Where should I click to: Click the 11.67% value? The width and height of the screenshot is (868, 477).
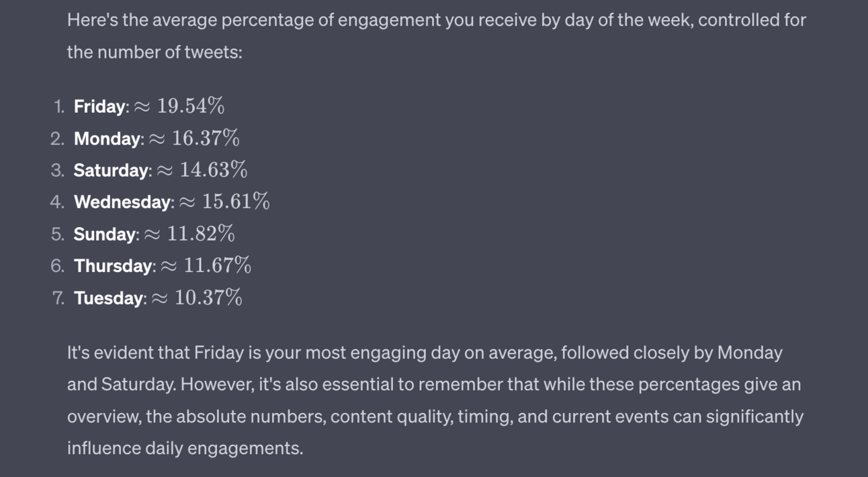[x=217, y=266]
